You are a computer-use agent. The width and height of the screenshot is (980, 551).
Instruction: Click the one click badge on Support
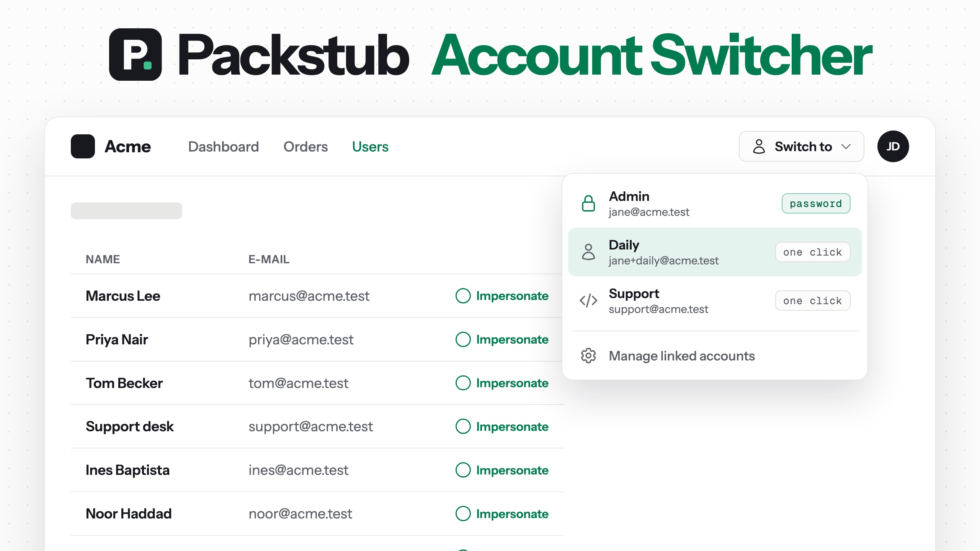pos(813,300)
